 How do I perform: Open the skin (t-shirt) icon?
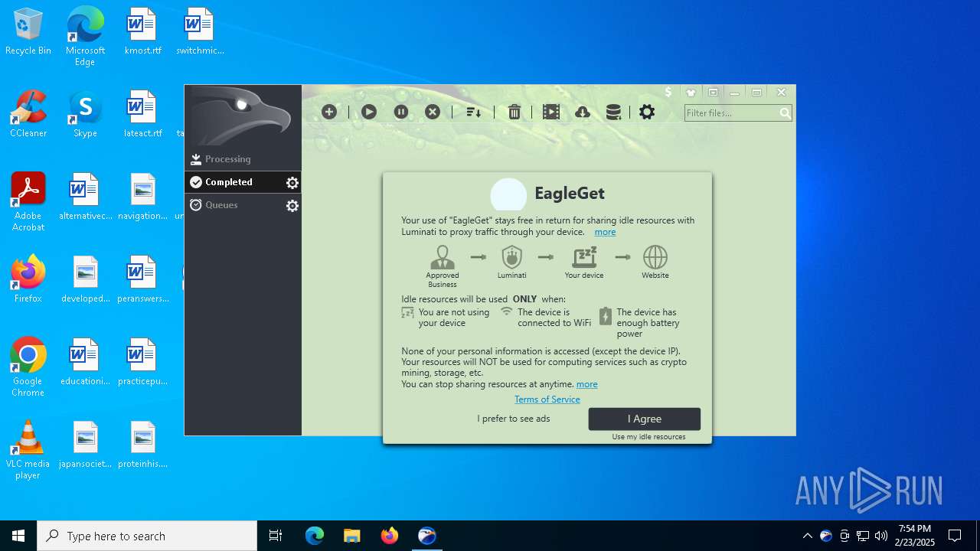[x=691, y=93]
